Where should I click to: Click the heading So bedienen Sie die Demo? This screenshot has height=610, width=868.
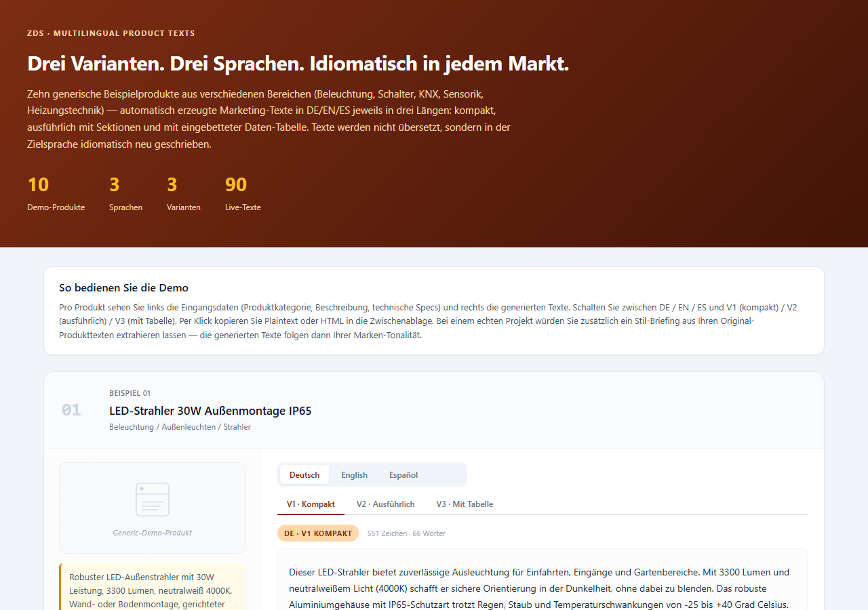click(123, 288)
